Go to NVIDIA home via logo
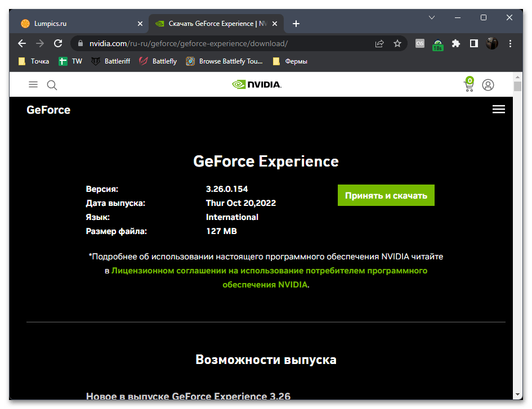This screenshot has height=409, width=532. click(257, 84)
